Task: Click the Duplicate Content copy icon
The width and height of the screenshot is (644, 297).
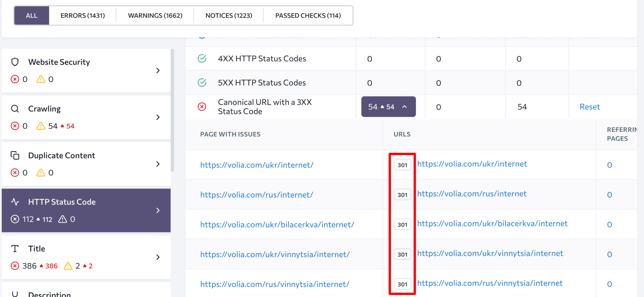Action: click(x=14, y=155)
